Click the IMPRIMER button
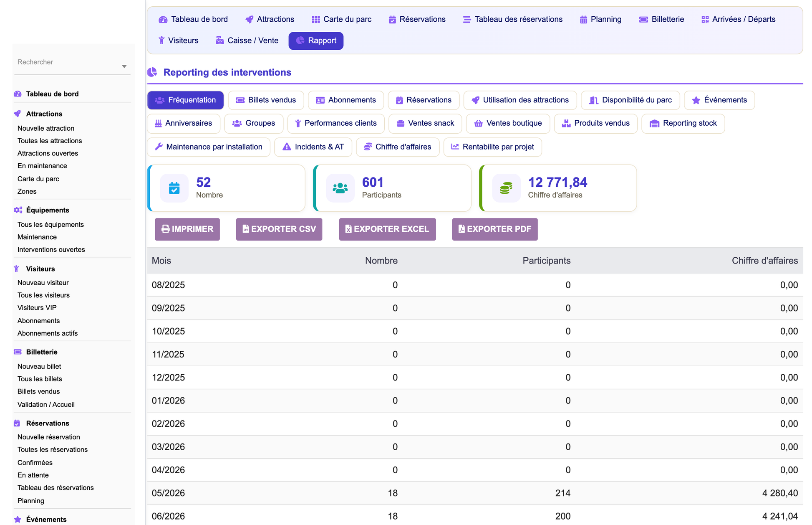 click(x=187, y=229)
